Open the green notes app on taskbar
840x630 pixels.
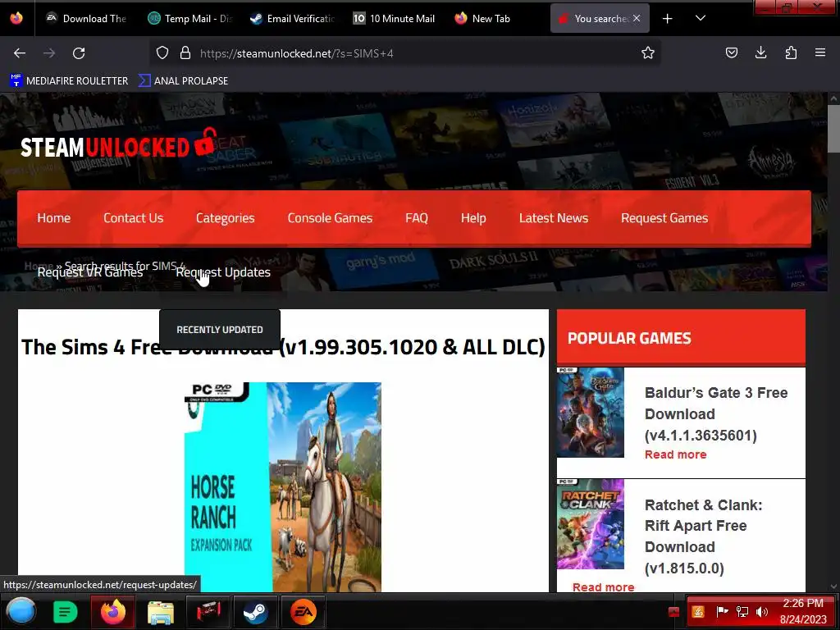(66, 612)
